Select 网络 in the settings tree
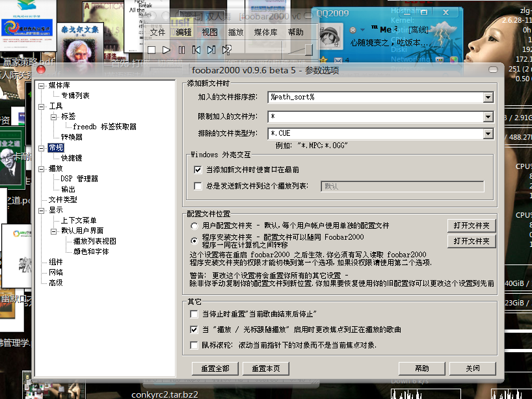Screen dimensions: 532x399 pos(56,272)
